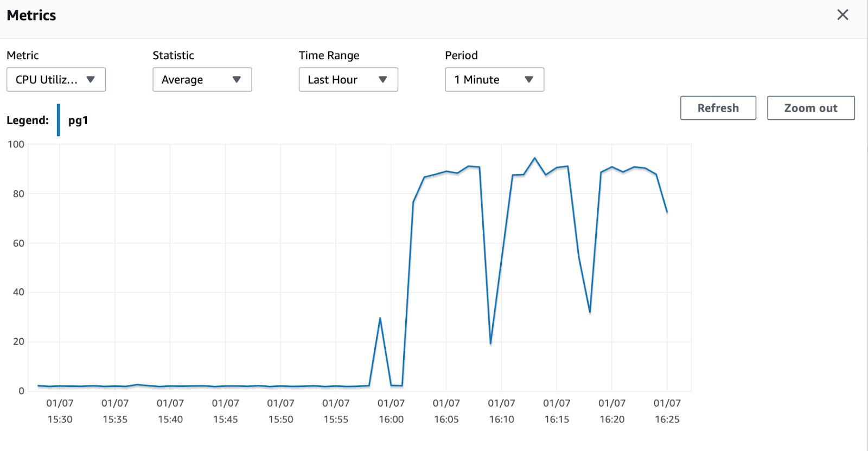Click the 80 y-axis value
The width and height of the screenshot is (868, 451).
(18, 194)
